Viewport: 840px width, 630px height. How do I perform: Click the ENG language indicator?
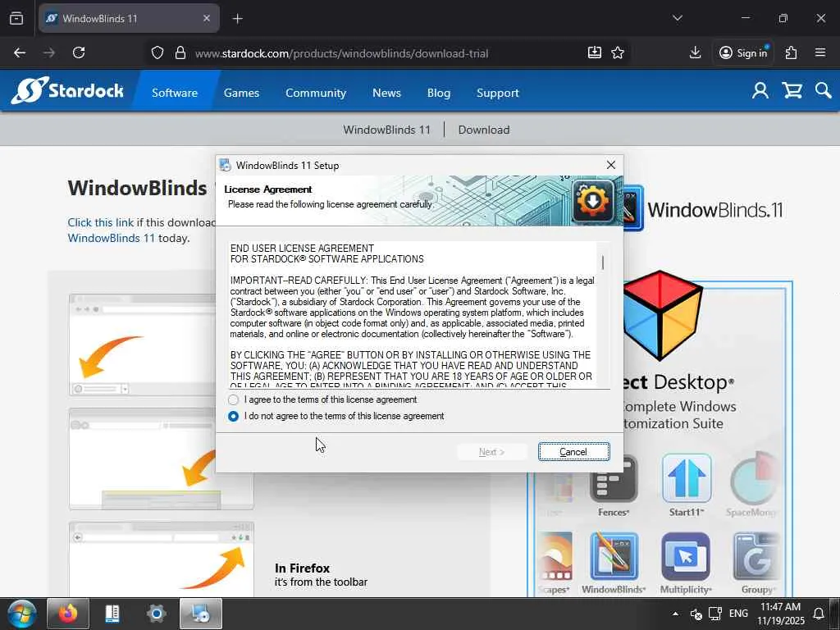(739, 614)
